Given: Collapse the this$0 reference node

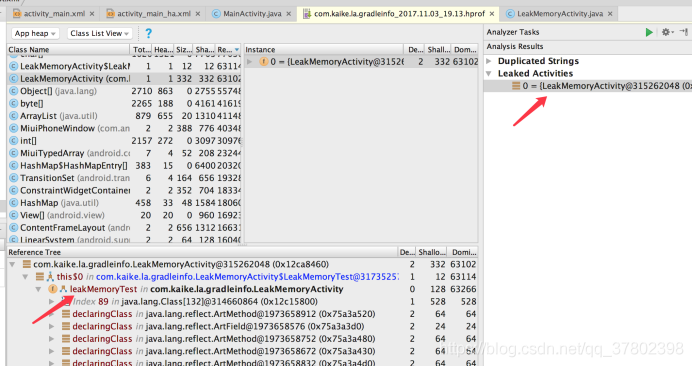Looking at the screenshot, I should click(x=25, y=277).
